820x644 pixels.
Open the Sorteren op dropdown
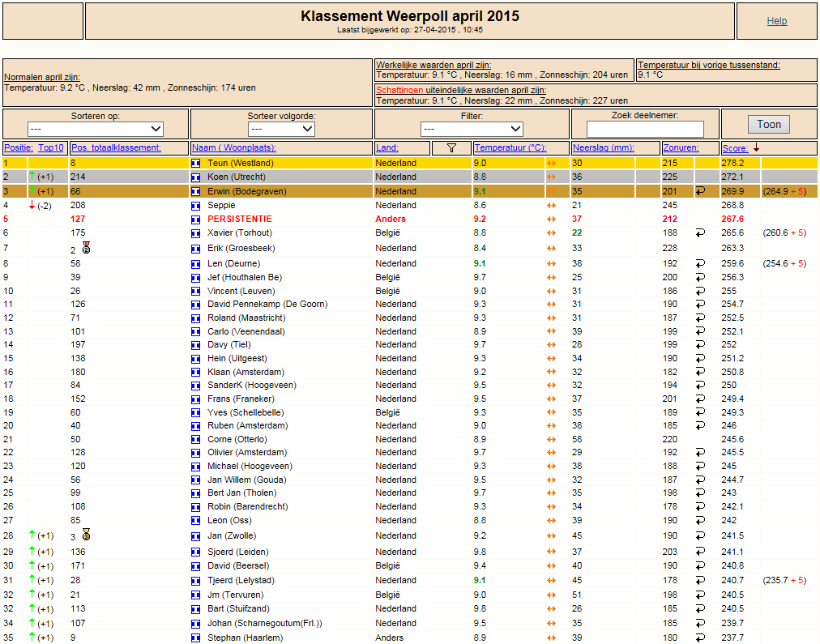tap(95, 129)
